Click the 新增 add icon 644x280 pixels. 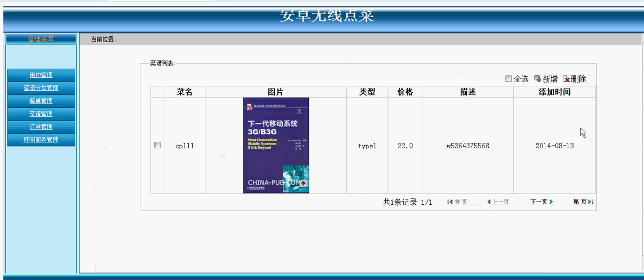(538, 79)
